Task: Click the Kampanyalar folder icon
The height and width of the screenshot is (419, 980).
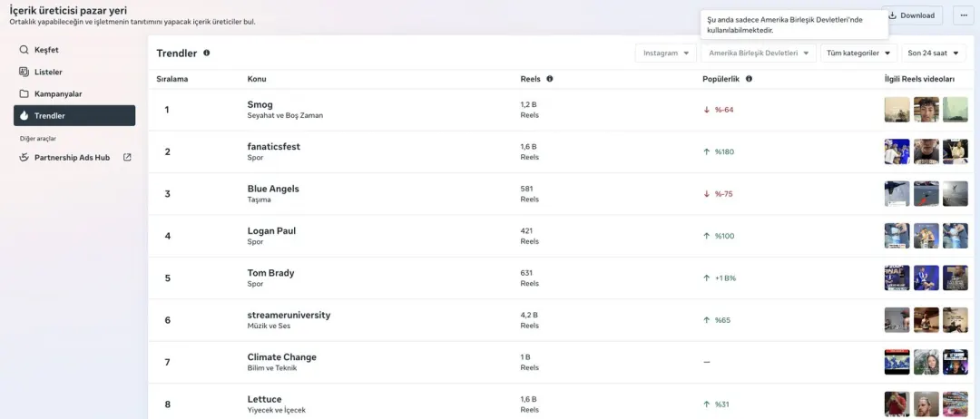Action: (24, 93)
